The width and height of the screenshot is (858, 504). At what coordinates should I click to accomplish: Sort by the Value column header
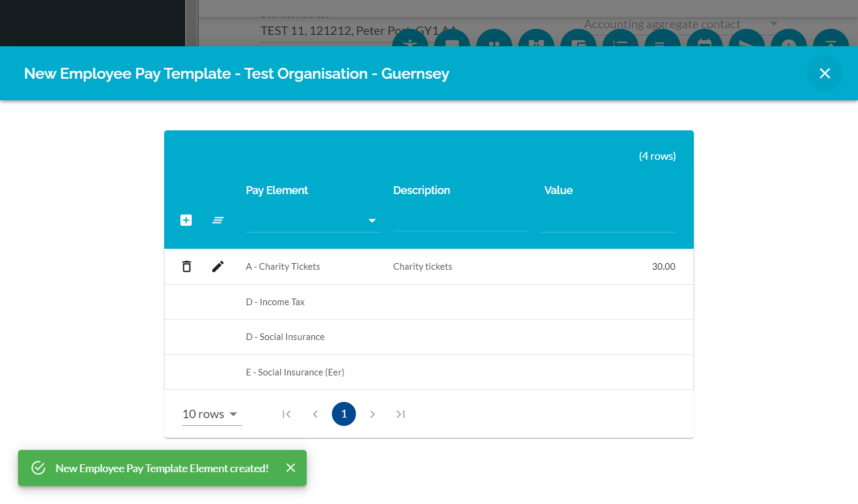[559, 190]
